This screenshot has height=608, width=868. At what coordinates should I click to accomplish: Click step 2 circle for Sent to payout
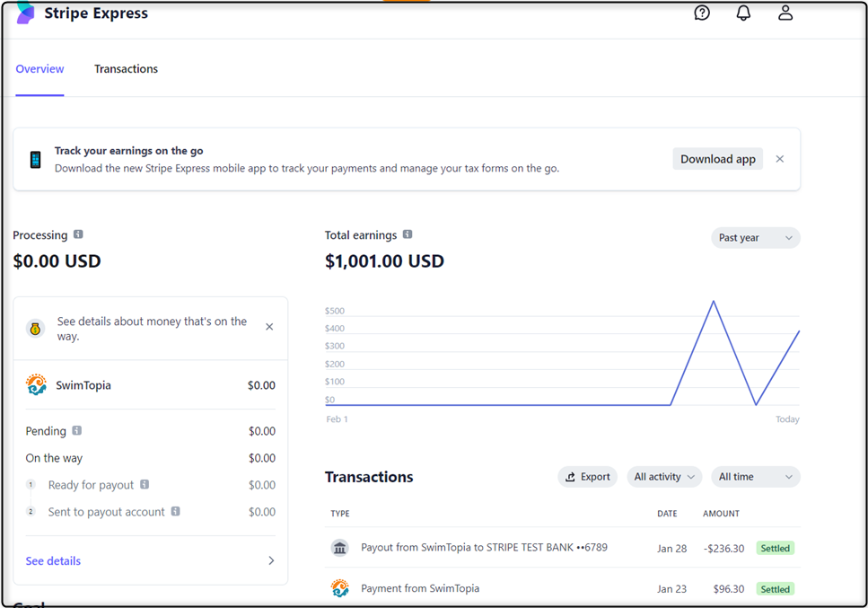(31, 511)
